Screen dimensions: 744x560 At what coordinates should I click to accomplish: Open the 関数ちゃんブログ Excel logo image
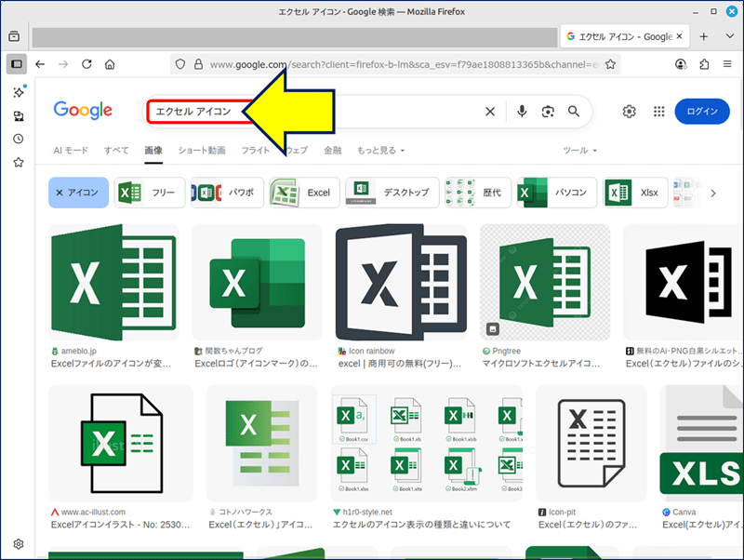258,282
